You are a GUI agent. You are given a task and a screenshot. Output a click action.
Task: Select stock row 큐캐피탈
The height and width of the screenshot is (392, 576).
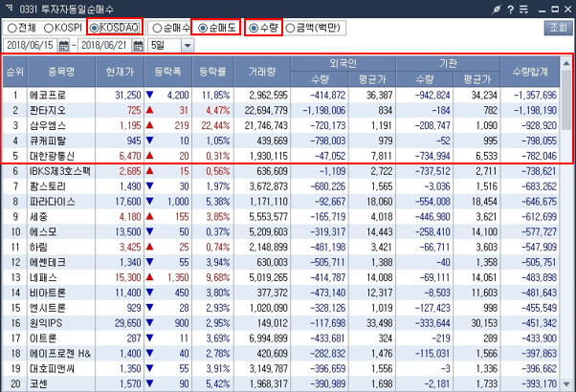(281, 141)
